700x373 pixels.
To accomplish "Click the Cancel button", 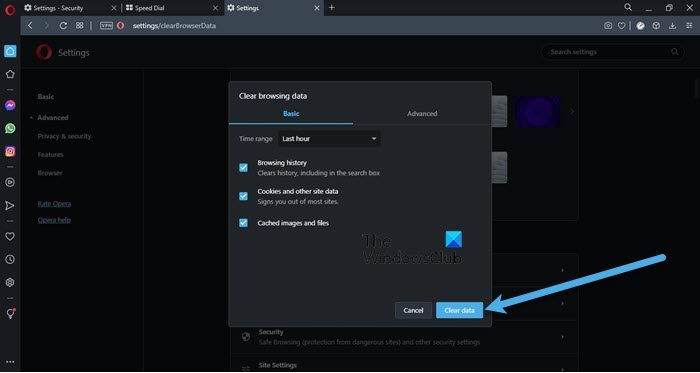I will (x=413, y=311).
